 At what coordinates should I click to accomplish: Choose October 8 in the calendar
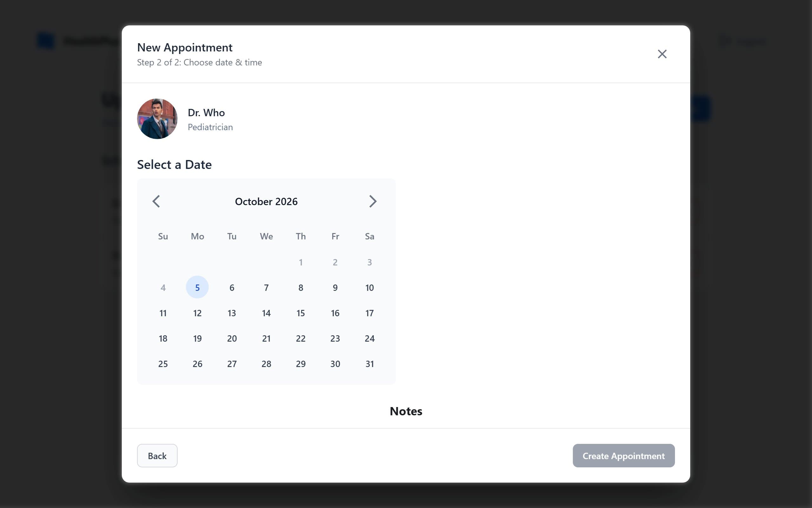coord(301,287)
